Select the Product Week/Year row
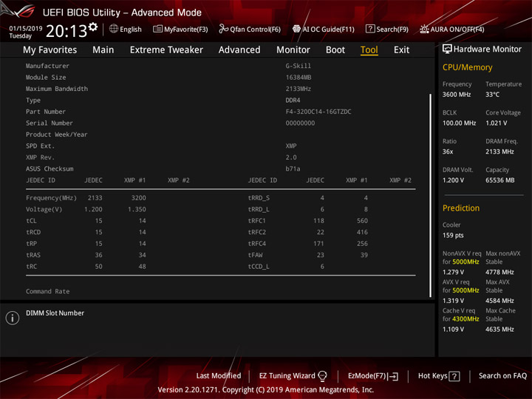 (220, 134)
